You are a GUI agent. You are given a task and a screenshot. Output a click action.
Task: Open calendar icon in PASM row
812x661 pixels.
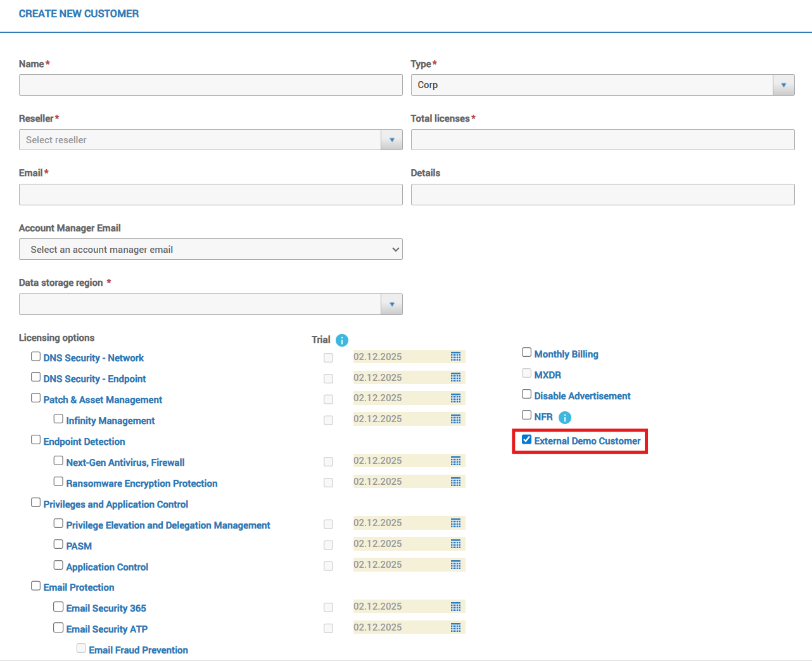coord(455,544)
